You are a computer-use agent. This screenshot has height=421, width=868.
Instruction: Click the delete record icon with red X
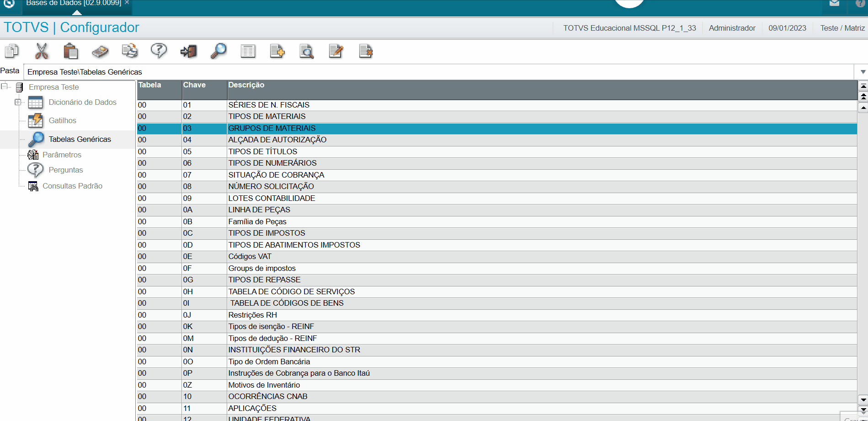tap(366, 51)
